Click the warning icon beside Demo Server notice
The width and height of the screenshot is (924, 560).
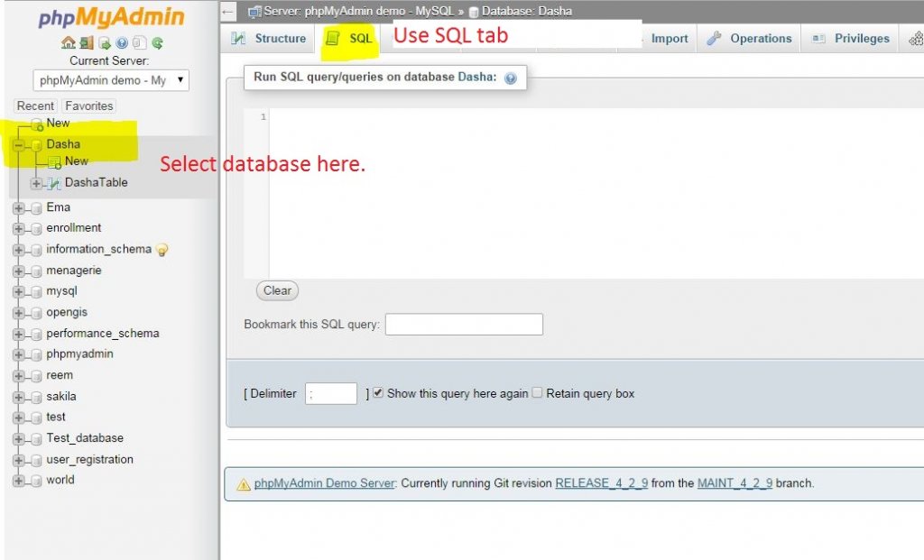(x=244, y=484)
